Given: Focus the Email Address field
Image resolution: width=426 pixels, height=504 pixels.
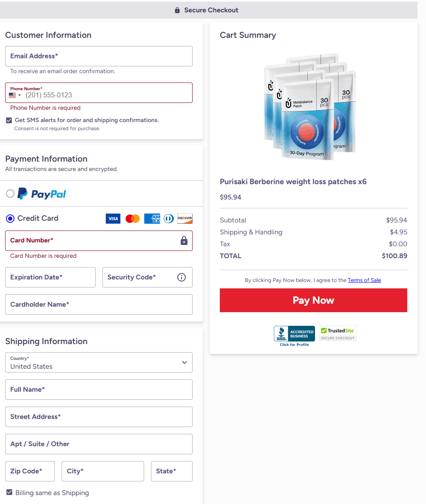Looking at the screenshot, I should click(x=99, y=56).
